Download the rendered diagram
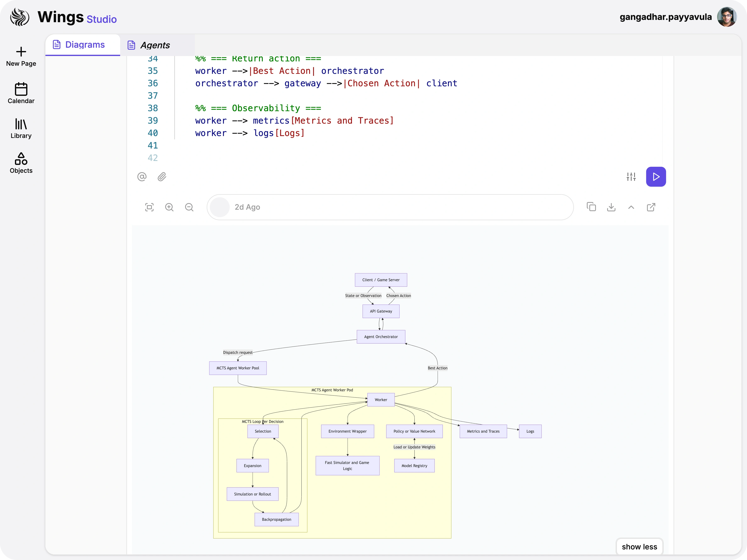Viewport: 747px width, 560px height. pyautogui.click(x=611, y=207)
